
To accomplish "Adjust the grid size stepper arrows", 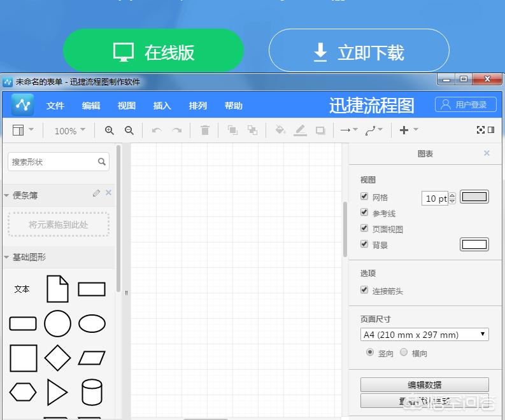I will tap(452, 198).
